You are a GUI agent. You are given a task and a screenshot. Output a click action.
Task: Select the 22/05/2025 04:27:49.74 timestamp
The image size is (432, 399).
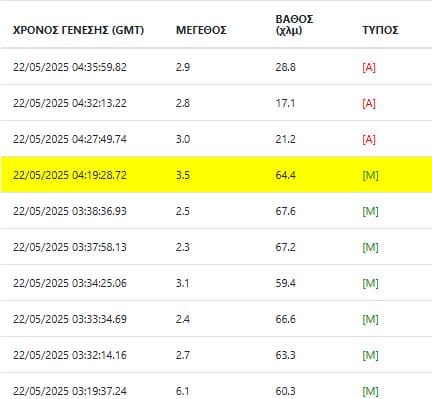[70, 139]
